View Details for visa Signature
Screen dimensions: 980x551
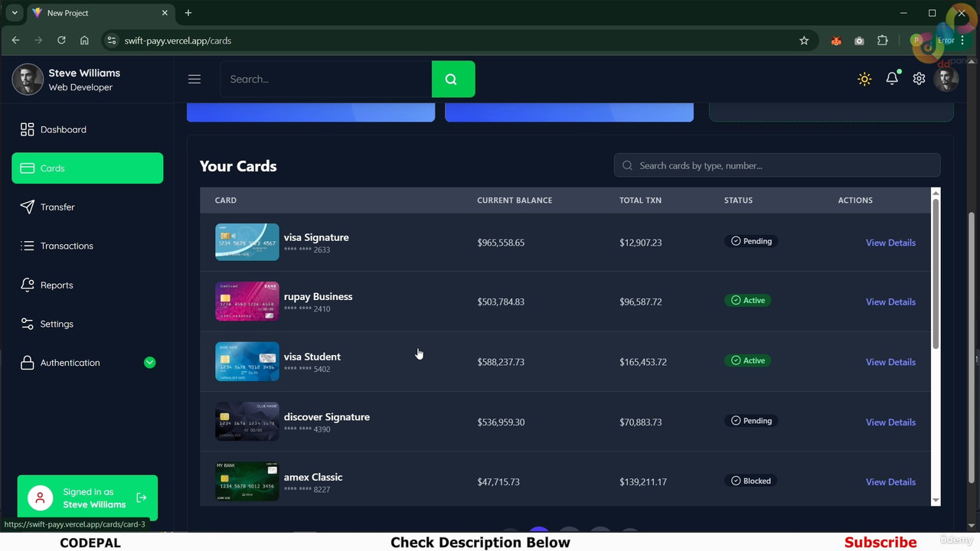(x=890, y=243)
